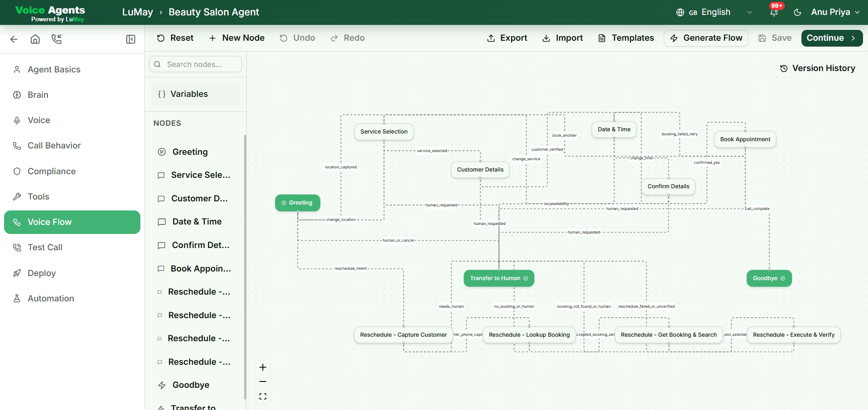Zoom in with the plus control
Image resolution: width=868 pixels, height=410 pixels.
coord(263,367)
